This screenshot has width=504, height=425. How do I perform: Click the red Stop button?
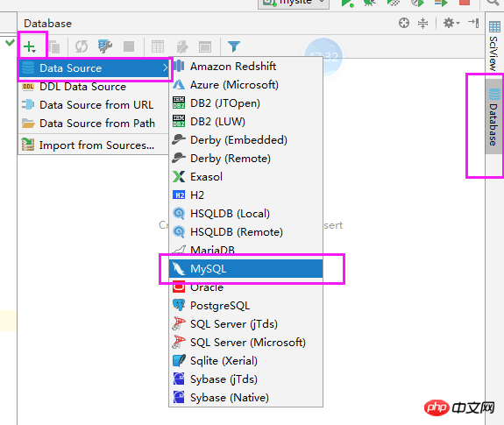pos(465,3)
